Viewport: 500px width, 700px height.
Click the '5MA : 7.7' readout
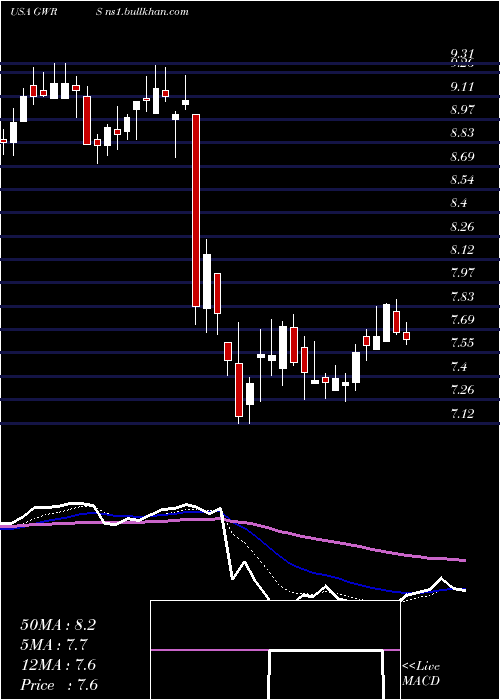tap(54, 645)
